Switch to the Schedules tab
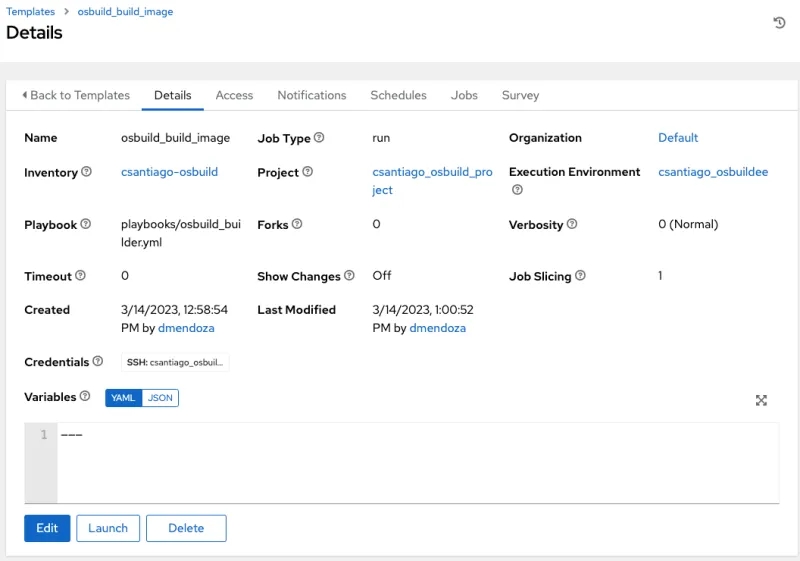 pos(398,95)
